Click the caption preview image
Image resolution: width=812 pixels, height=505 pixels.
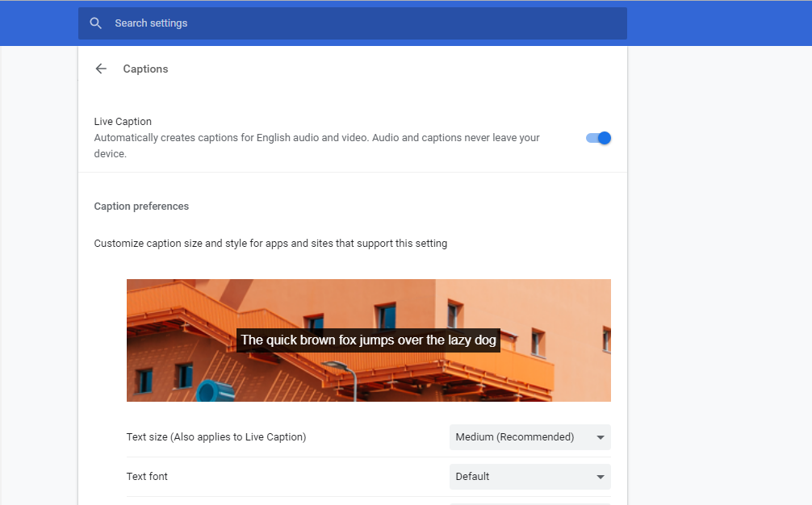click(369, 340)
